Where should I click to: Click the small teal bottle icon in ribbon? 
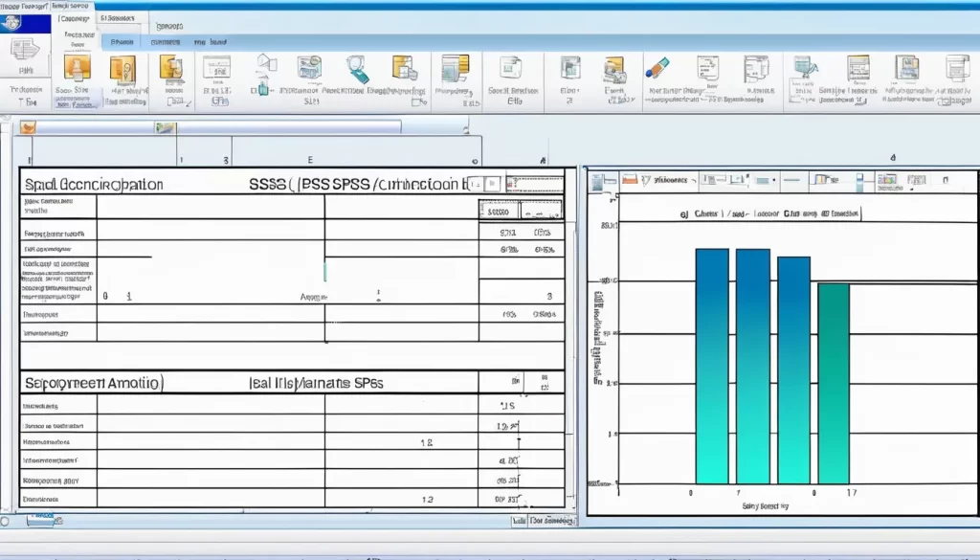pos(264,89)
